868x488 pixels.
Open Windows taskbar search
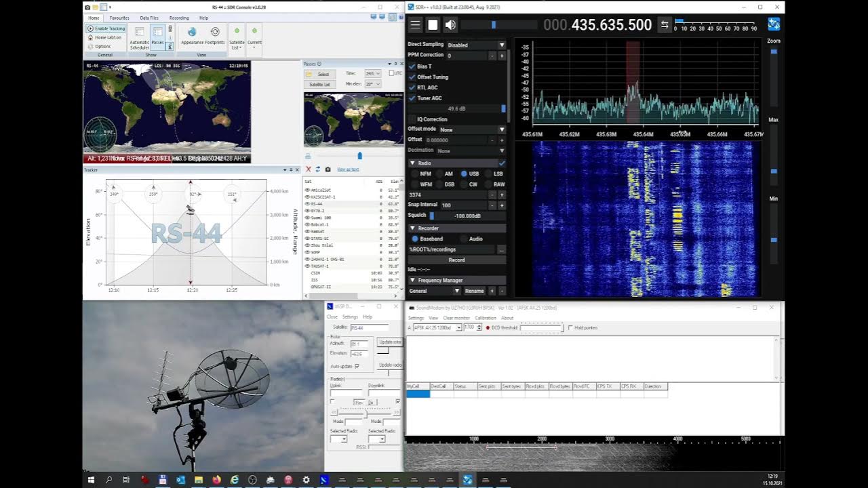point(108,480)
